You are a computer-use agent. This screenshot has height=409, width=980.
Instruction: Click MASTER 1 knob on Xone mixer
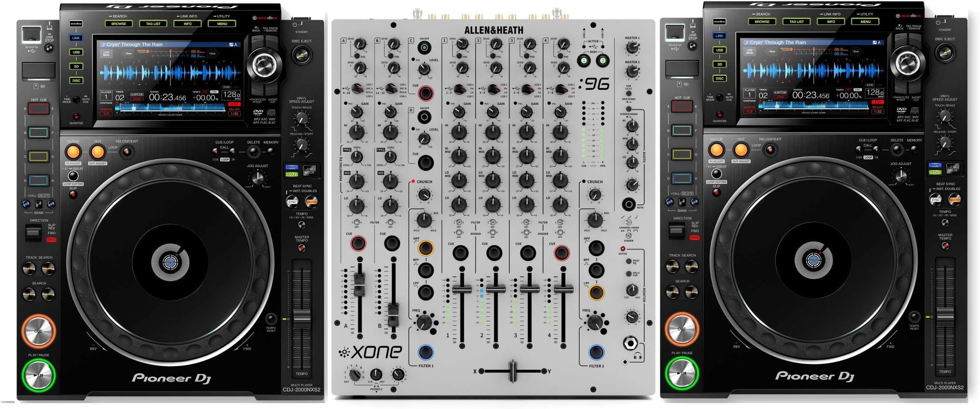pyautogui.click(x=632, y=48)
